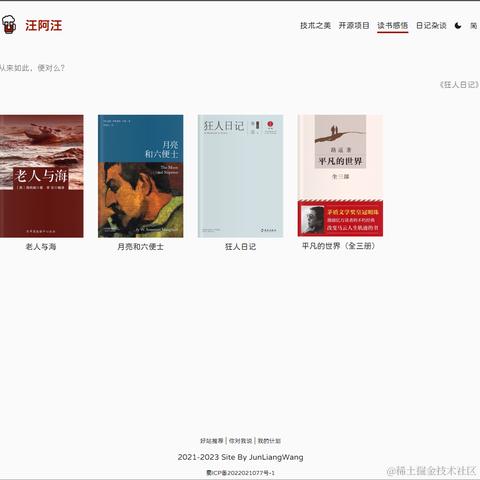Click the 从来如此，便对么？quote text

(x=32, y=68)
